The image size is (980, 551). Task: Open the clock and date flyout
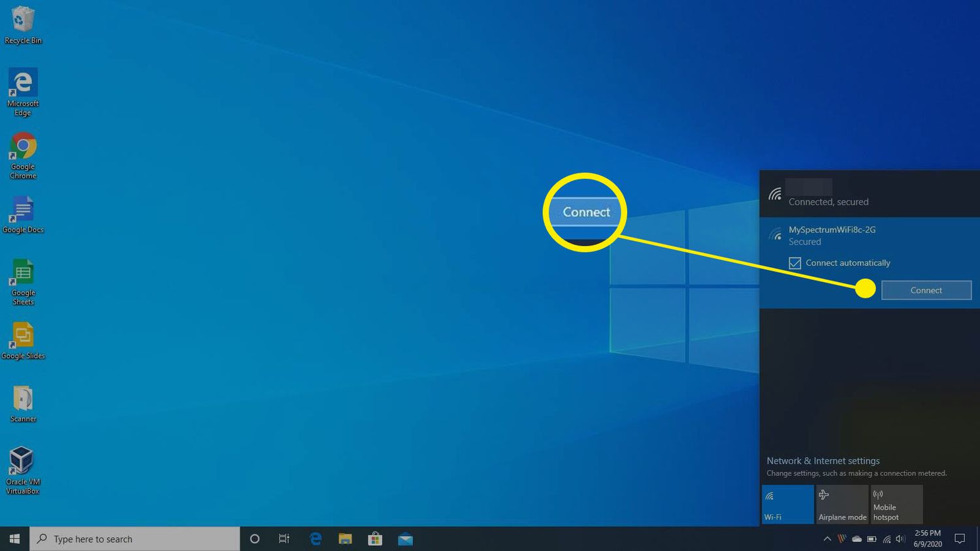point(928,539)
